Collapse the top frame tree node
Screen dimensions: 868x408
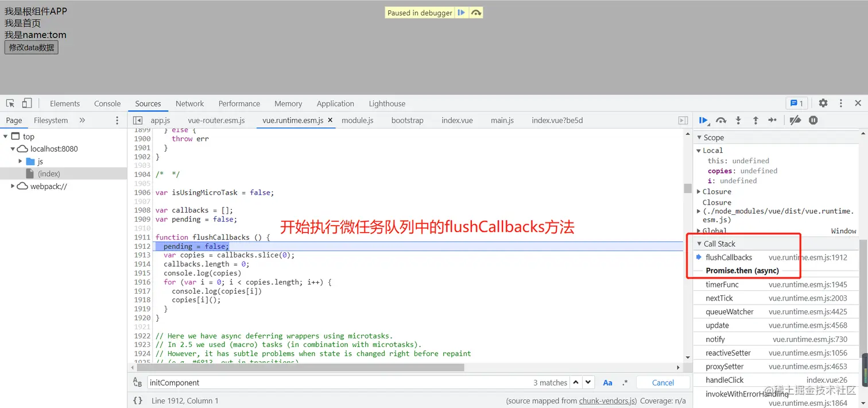pyautogui.click(x=6, y=136)
